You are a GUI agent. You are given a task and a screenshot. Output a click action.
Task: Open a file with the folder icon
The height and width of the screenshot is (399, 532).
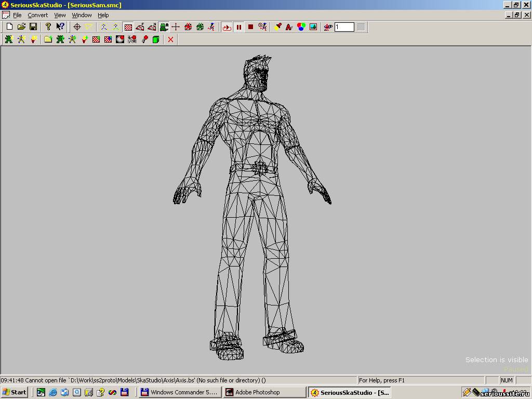(21, 27)
